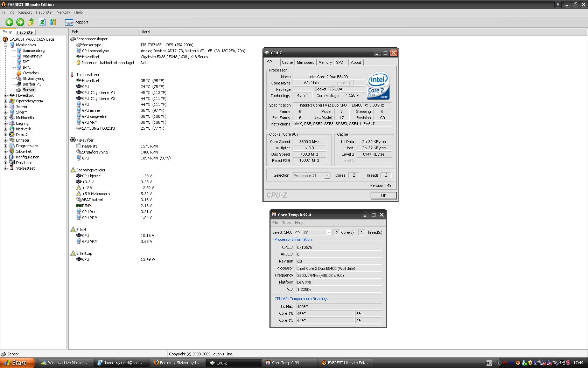The height and width of the screenshot is (368, 588).
Task: Expand the Lagring tree node
Action: tap(6, 123)
